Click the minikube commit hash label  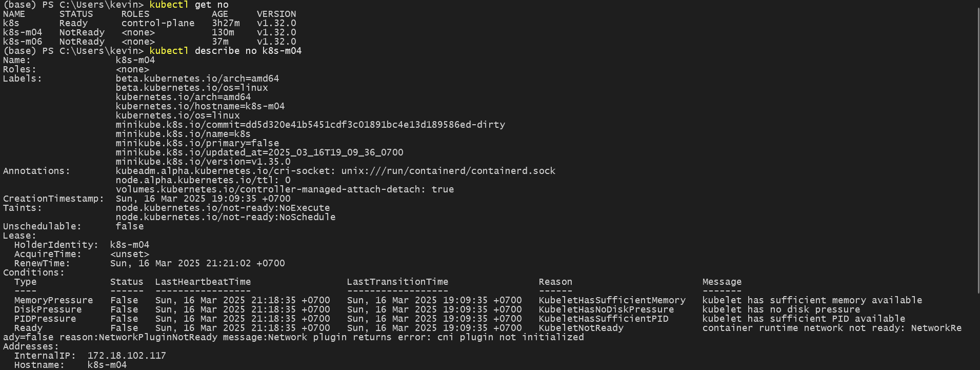(310, 125)
